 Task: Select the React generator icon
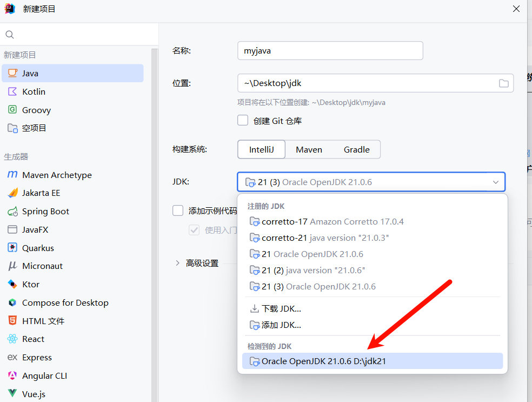[12, 339]
